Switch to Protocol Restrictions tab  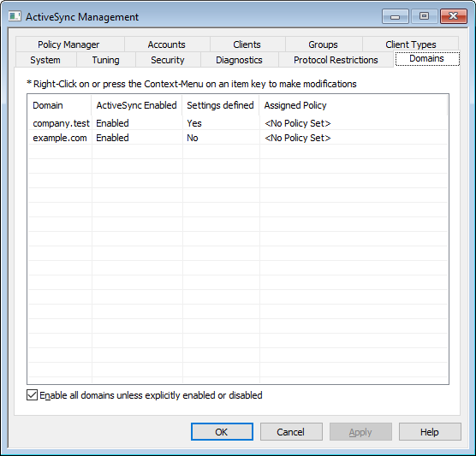[x=336, y=60]
